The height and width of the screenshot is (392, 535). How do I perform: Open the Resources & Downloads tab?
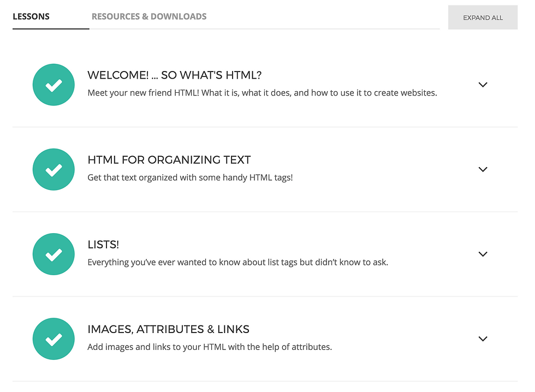coord(149,16)
